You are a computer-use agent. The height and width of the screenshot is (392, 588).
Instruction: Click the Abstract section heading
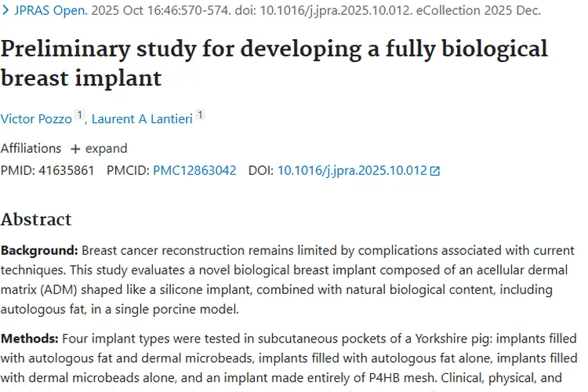click(36, 219)
